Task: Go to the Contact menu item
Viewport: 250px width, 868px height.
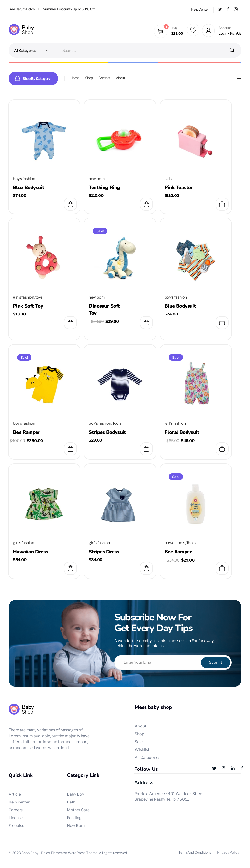Action: click(x=104, y=78)
